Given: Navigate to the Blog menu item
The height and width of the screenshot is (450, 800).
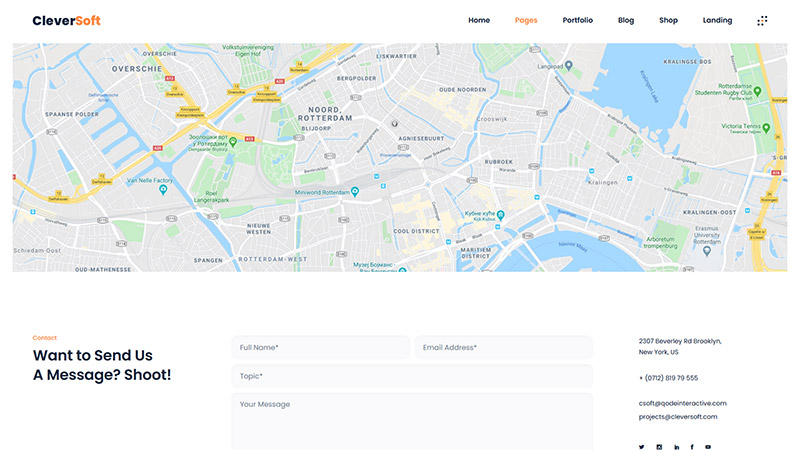Looking at the screenshot, I should coord(626,20).
